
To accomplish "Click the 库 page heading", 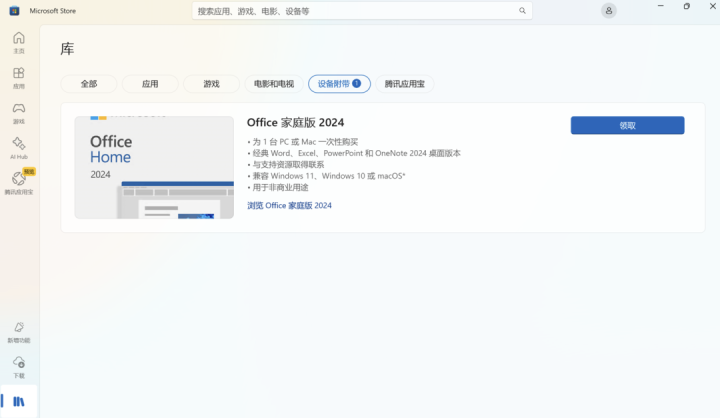I will pos(67,49).
